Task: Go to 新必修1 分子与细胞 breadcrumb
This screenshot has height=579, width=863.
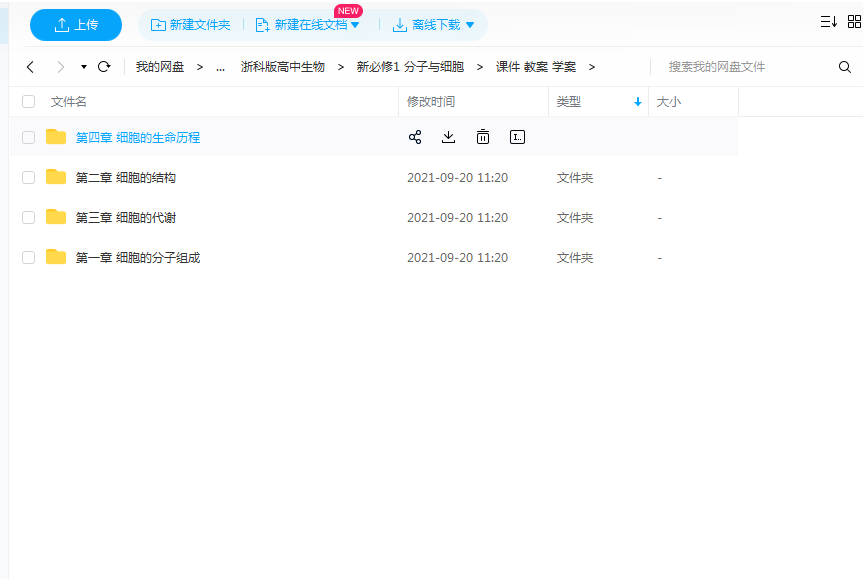Action: tap(410, 67)
